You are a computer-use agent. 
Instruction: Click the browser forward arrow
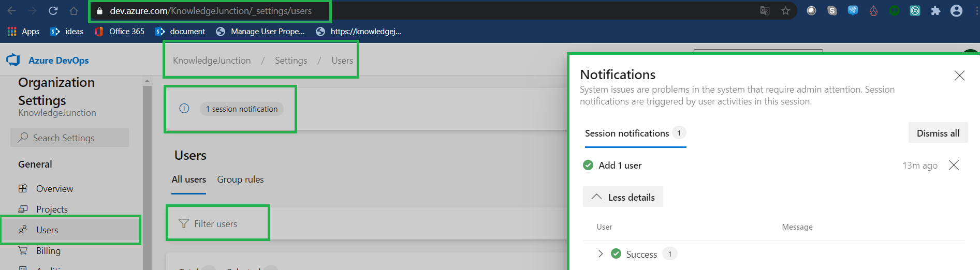pos(32,11)
